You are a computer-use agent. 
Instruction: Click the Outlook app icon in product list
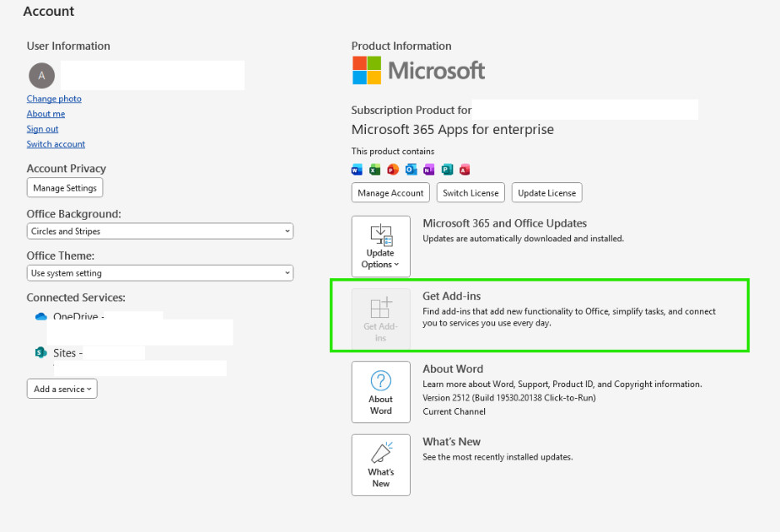pos(411,170)
